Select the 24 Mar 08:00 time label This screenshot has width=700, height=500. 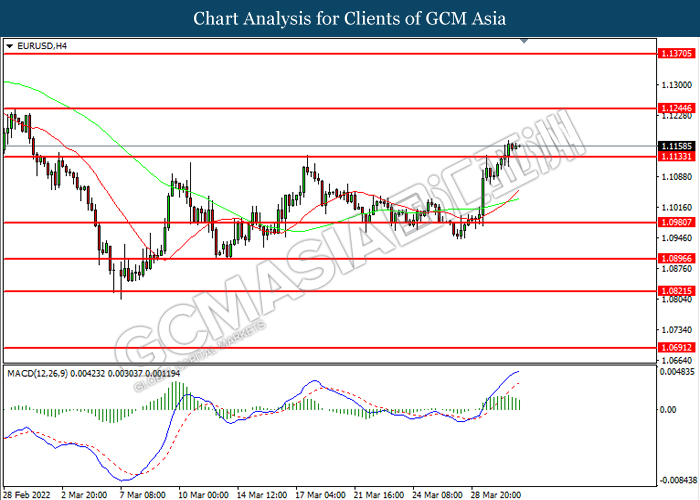438,495
